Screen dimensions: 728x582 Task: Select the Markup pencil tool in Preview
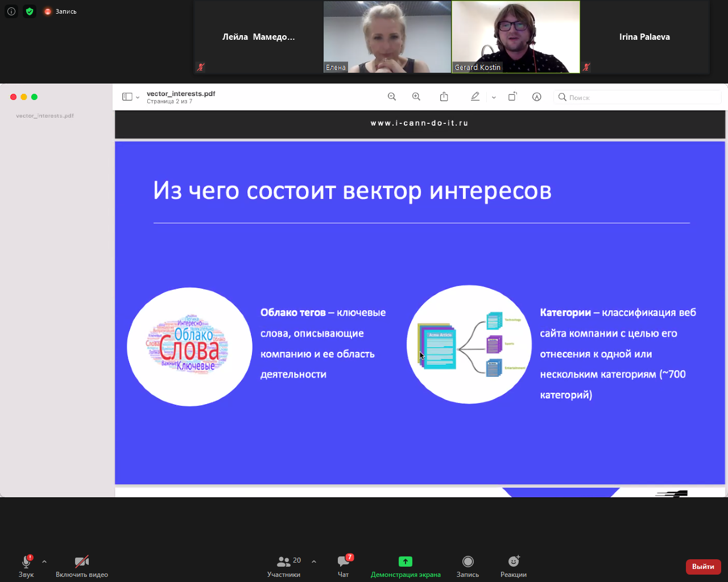(475, 97)
